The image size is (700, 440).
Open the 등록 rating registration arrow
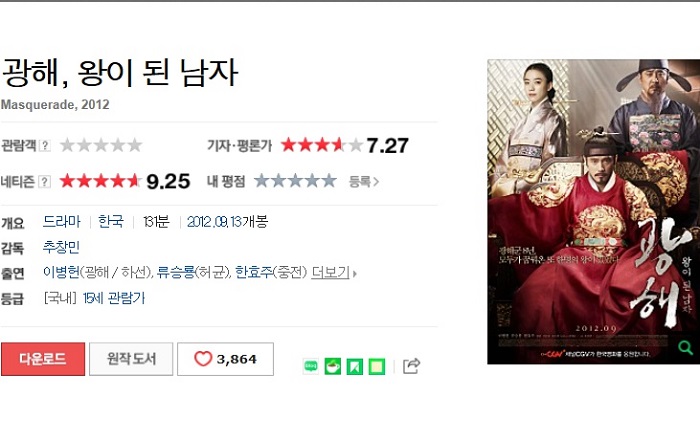pyautogui.click(x=364, y=182)
